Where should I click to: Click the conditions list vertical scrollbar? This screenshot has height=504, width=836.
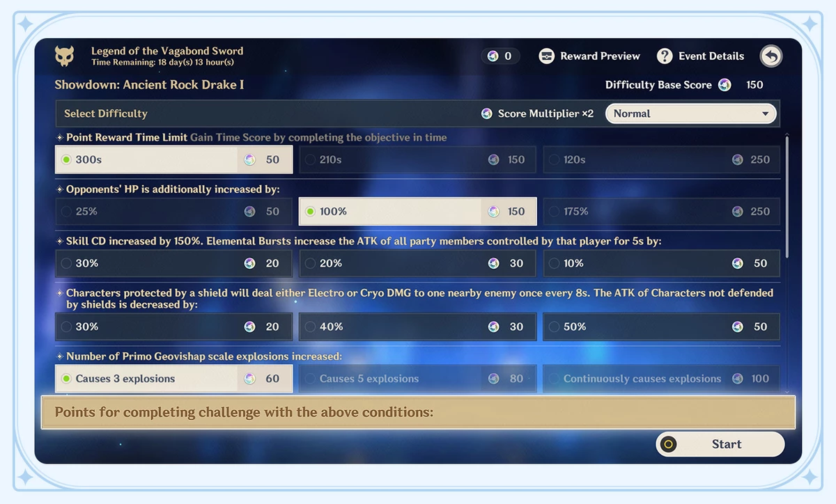click(787, 198)
